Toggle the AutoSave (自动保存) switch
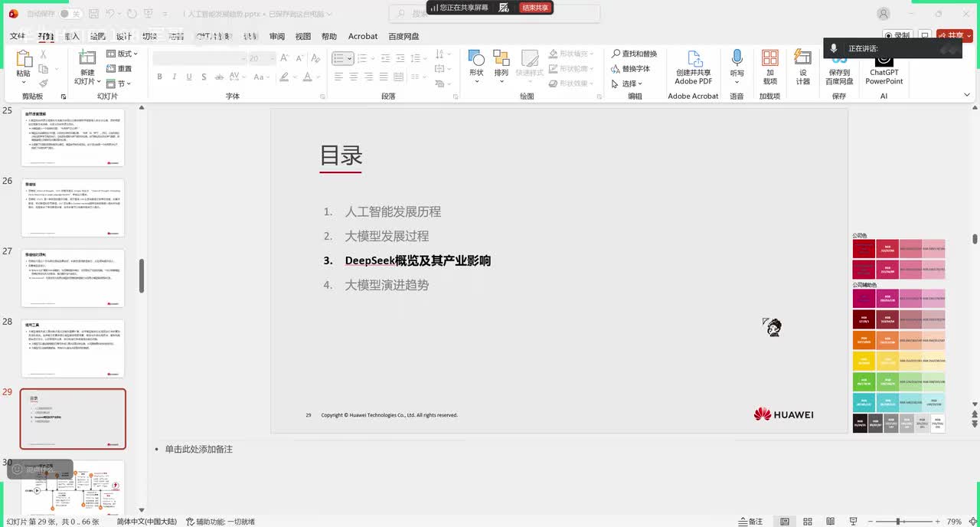This screenshot has height=527, width=980. coord(70,14)
